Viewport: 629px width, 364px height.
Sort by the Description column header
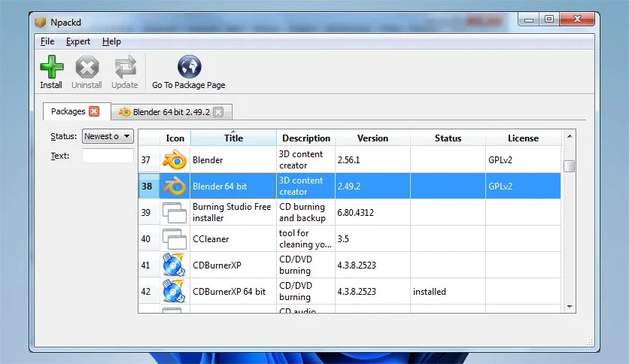(x=306, y=138)
